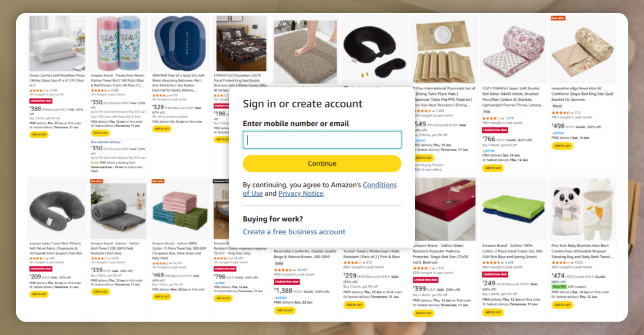Click star rating of amazon basics neck pillow
Screen dimensions: 644x335
[38, 258]
